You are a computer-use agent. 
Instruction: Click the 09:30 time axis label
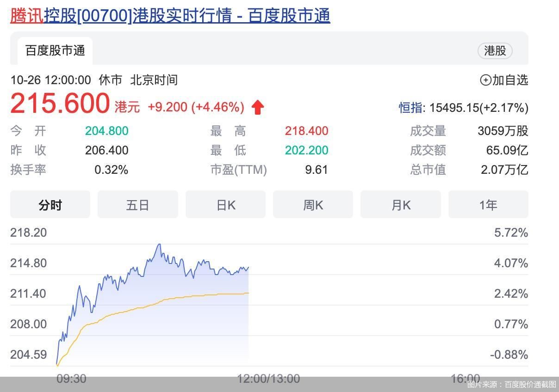(71, 379)
